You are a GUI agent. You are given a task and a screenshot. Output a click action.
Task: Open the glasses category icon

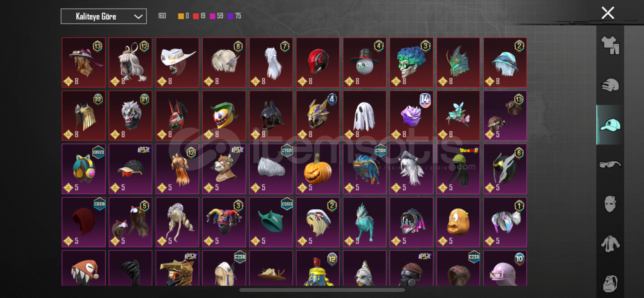pos(610,164)
